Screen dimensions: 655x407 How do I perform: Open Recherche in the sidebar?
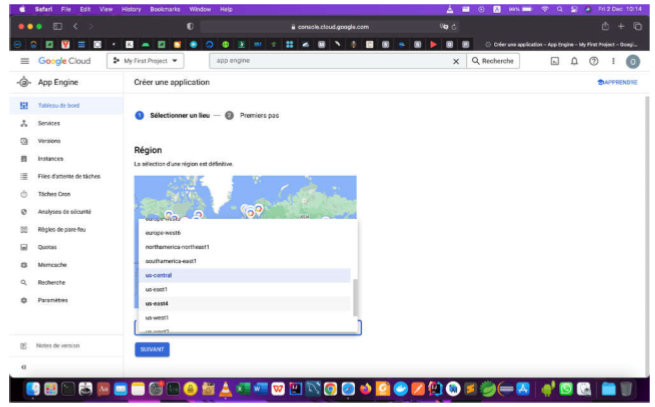point(51,282)
